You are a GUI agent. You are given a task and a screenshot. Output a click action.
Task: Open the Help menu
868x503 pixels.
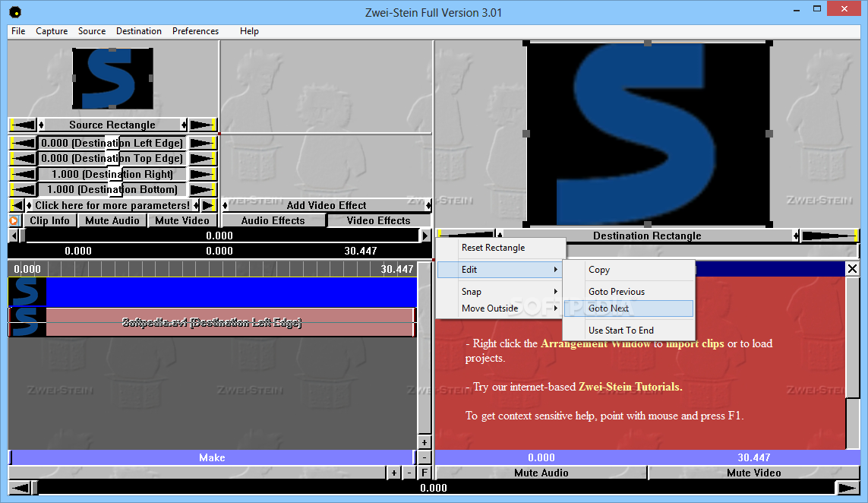click(249, 31)
